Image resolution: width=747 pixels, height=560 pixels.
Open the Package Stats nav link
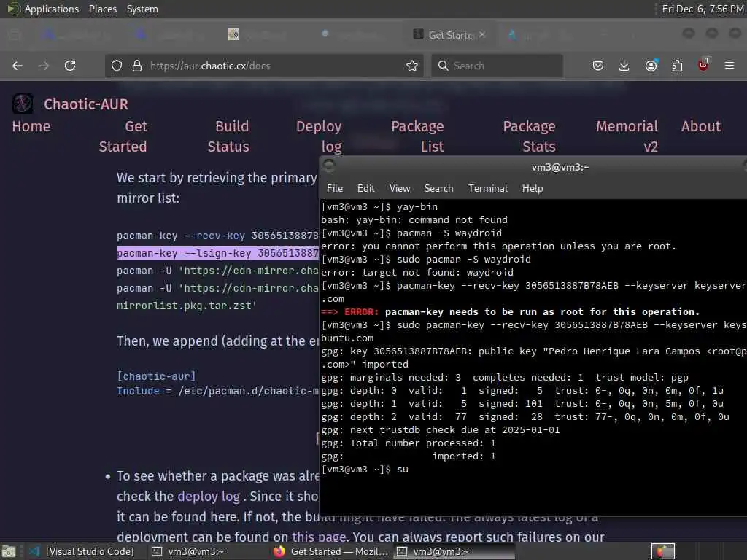[530, 136]
